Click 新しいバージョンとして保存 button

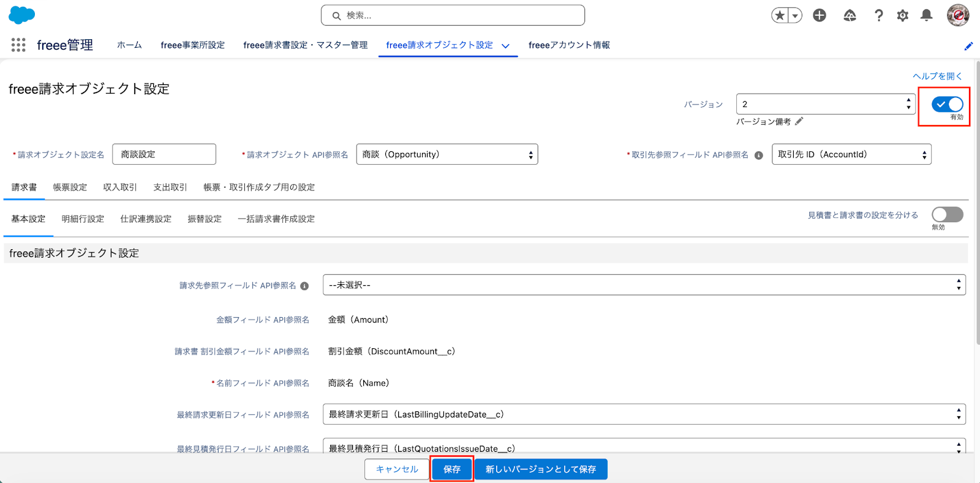(x=541, y=470)
